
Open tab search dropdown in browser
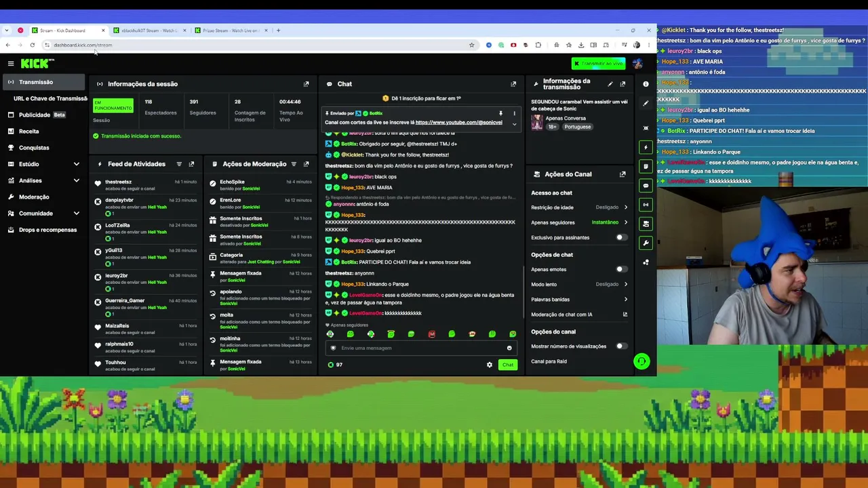pyautogui.click(x=7, y=30)
